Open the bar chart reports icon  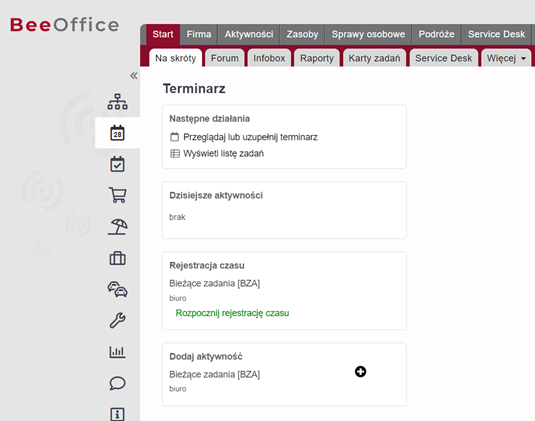pyautogui.click(x=117, y=352)
